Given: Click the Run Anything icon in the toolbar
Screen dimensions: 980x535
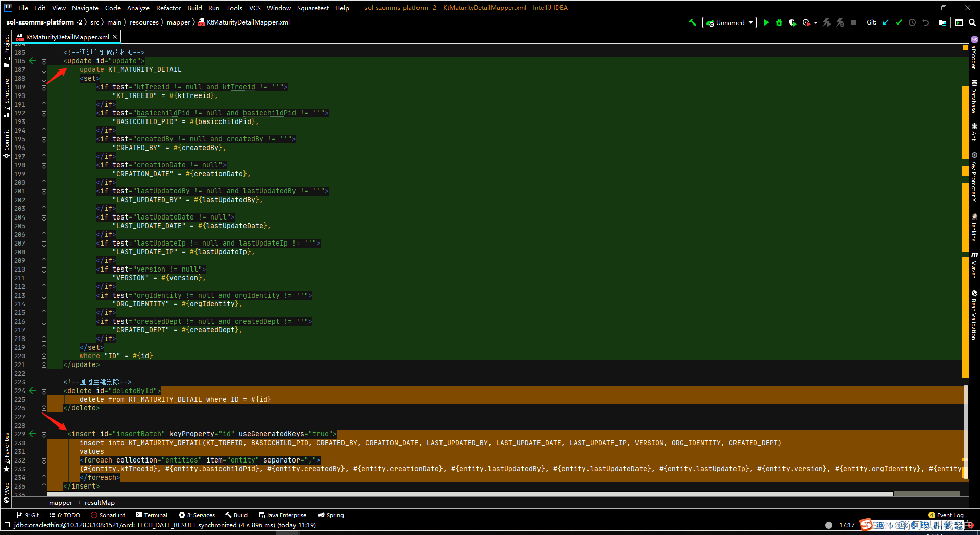Looking at the screenshot, I should [x=959, y=22].
